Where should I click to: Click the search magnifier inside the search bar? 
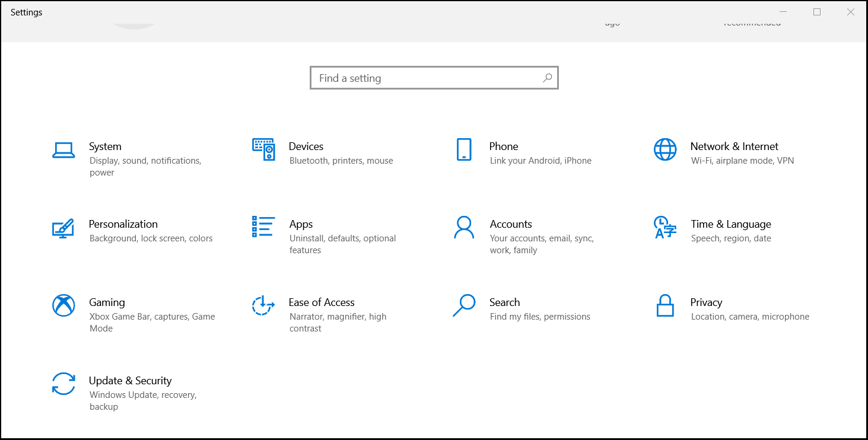click(547, 78)
